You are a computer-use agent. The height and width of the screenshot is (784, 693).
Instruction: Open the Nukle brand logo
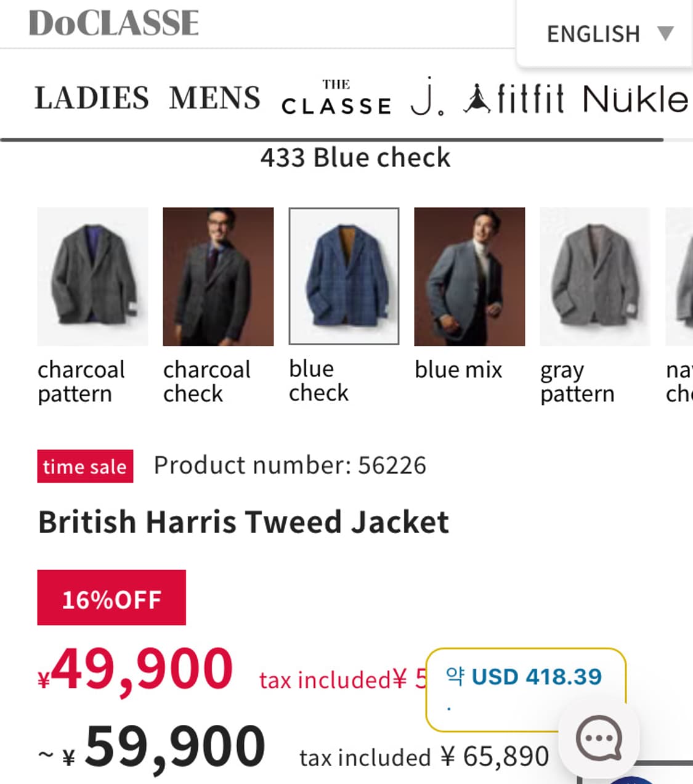pos(636,99)
